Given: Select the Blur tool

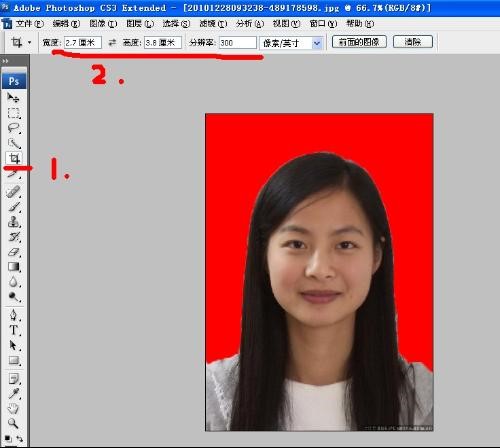Looking at the screenshot, I should pyautogui.click(x=14, y=282).
